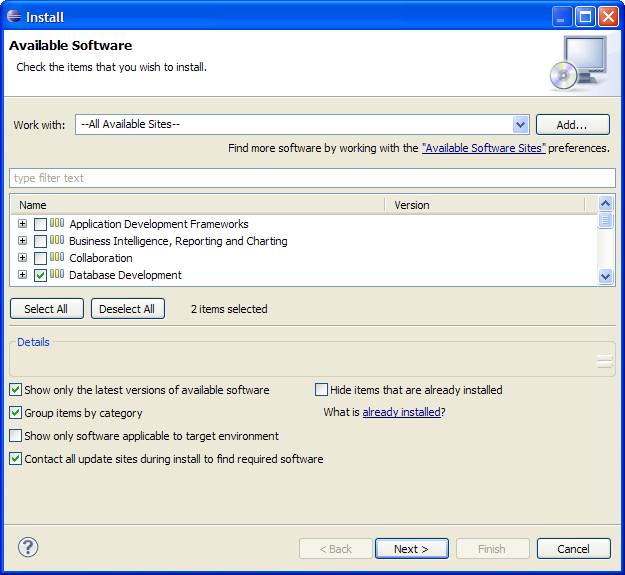Screen dimensions: 625x575
Task: Expand the Database Development tree node
Action: [22, 275]
